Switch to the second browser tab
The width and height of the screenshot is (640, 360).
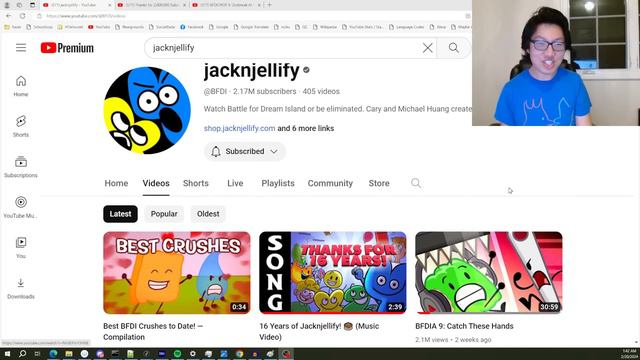pos(151,5)
